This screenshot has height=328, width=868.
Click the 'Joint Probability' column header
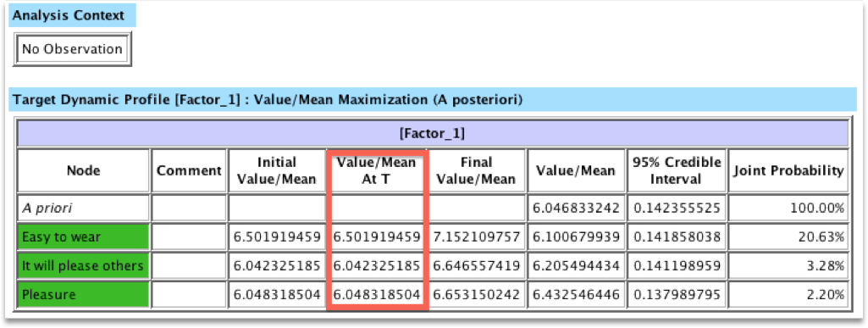point(788,170)
